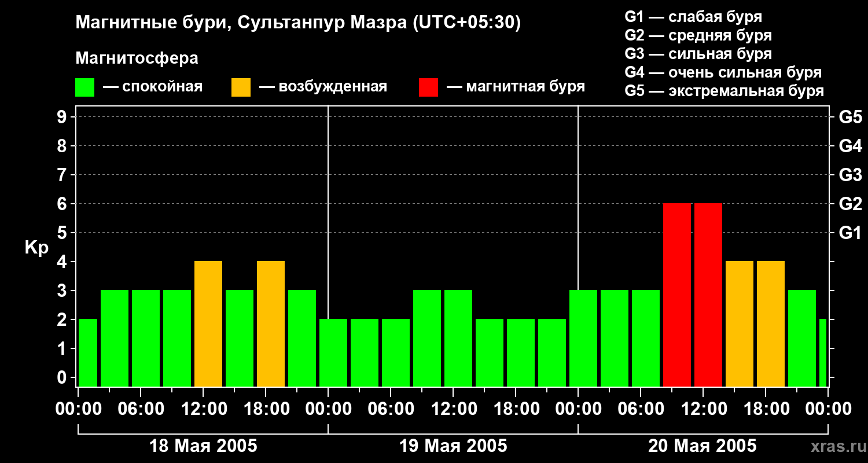Click the G4 label on the right axis
868x463 pixels.
[850, 146]
